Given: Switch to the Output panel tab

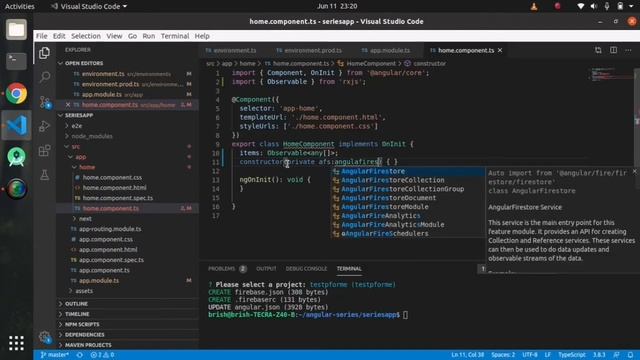Looking at the screenshot, I should tap(266, 269).
